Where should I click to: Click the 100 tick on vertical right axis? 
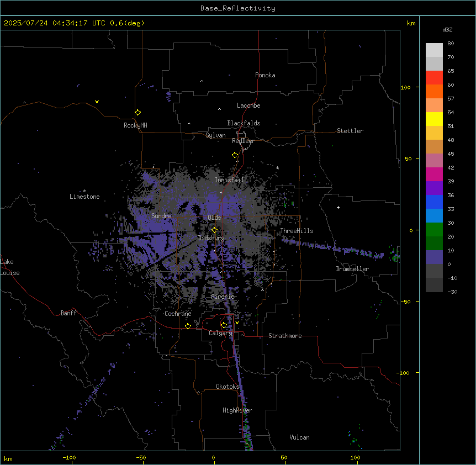coord(405,87)
